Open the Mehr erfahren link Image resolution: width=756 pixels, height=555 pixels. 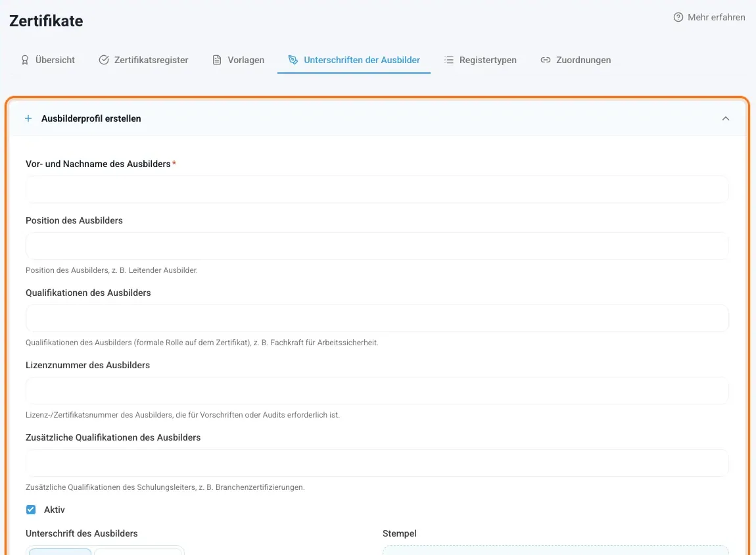709,17
